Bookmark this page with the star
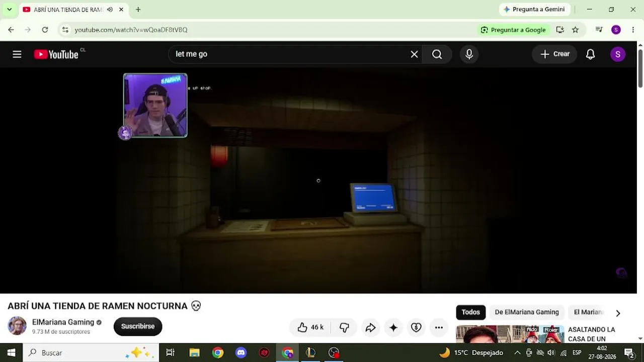The width and height of the screenshot is (644, 362). point(575,30)
